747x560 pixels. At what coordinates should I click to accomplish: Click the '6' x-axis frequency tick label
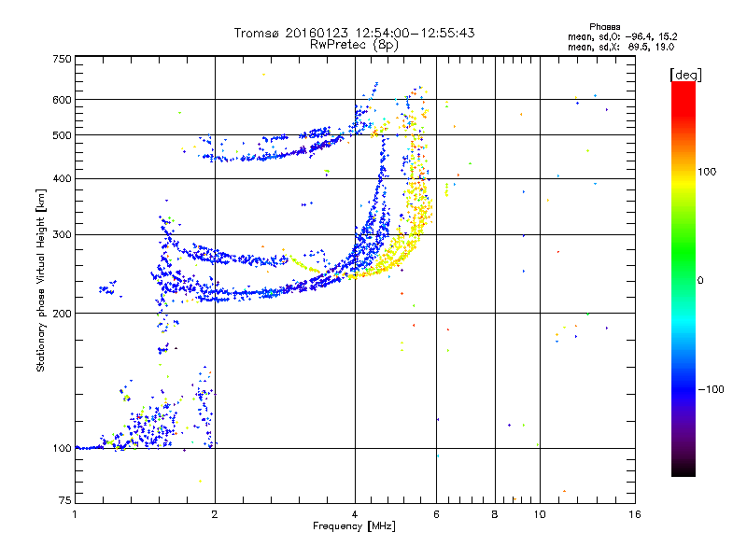pyautogui.click(x=436, y=515)
